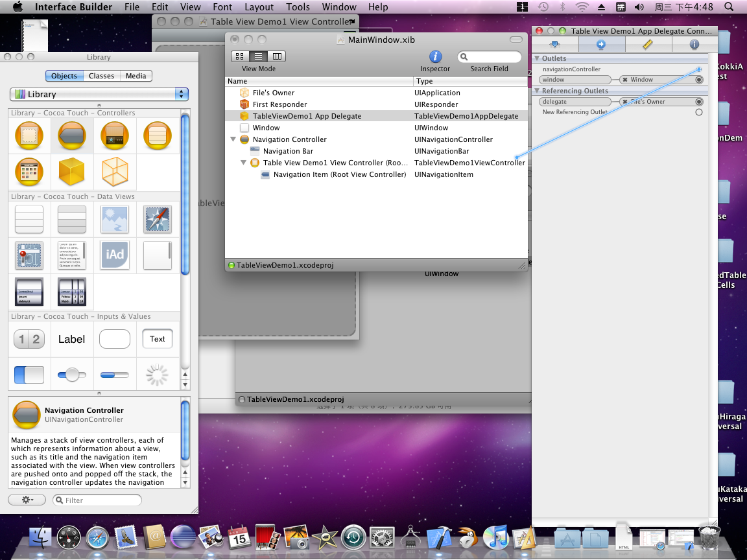Screen dimensions: 747x560
Task: Select the Text Field object in Library
Action: (x=157, y=339)
